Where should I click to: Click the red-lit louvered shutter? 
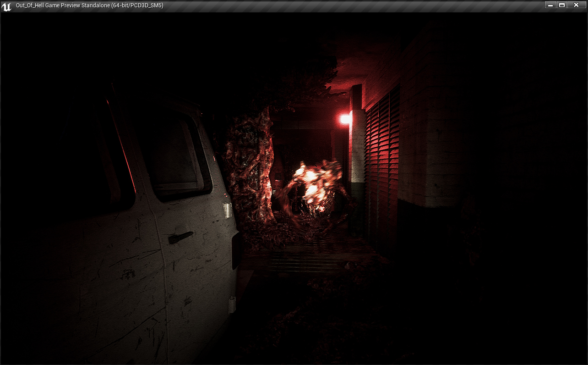(382, 160)
